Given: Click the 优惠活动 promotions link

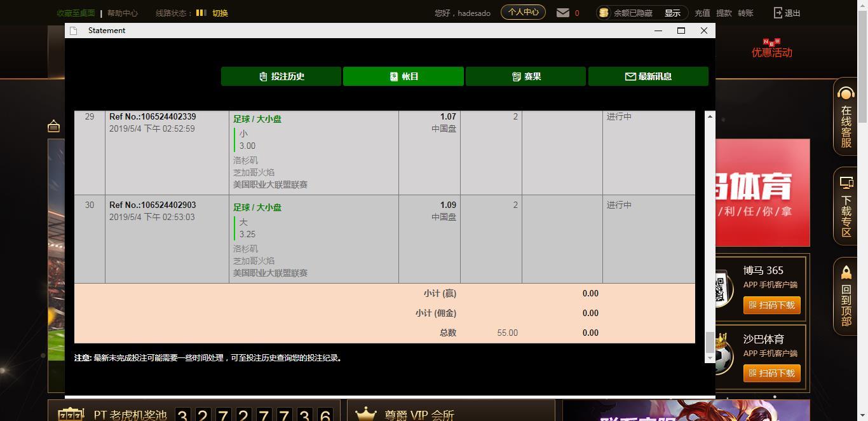Looking at the screenshot, I should [x=771, y=52].
